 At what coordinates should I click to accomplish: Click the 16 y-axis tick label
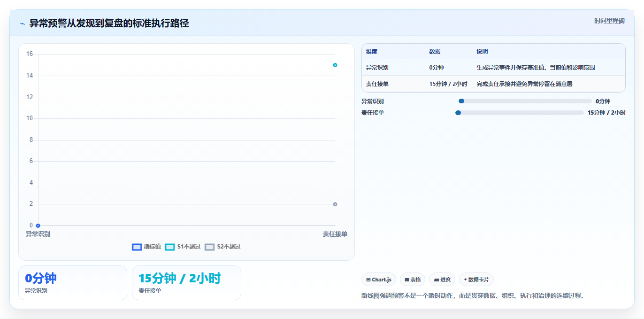tap(29, 54)
